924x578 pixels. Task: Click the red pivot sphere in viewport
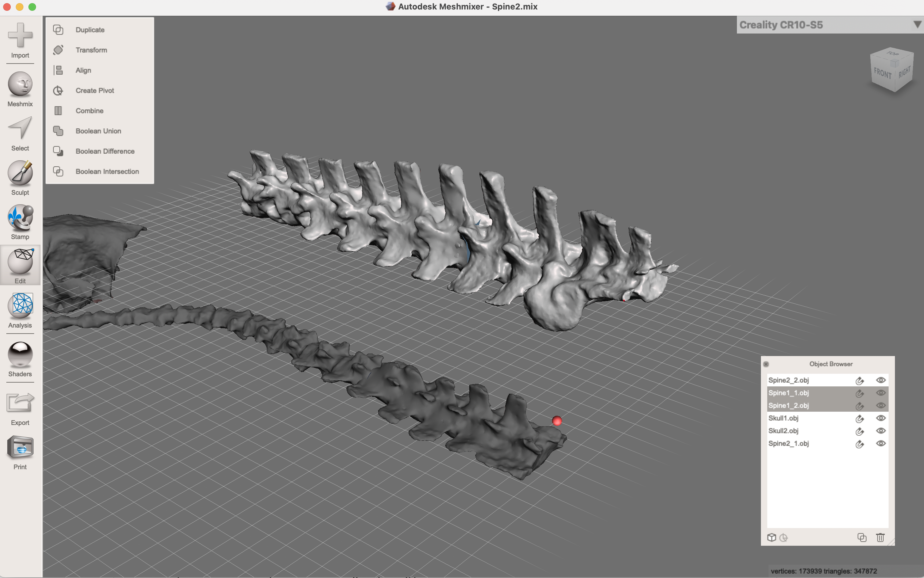click(557, 421)
